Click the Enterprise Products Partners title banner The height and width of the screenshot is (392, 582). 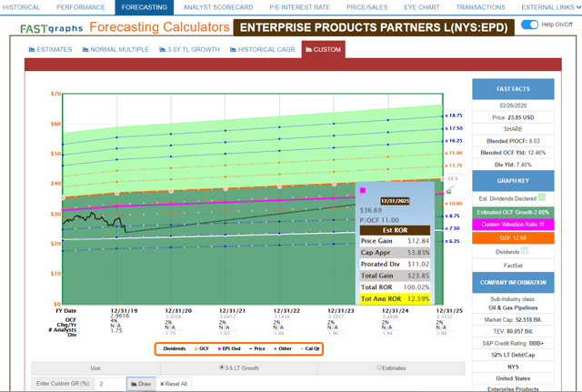point(374,27)
